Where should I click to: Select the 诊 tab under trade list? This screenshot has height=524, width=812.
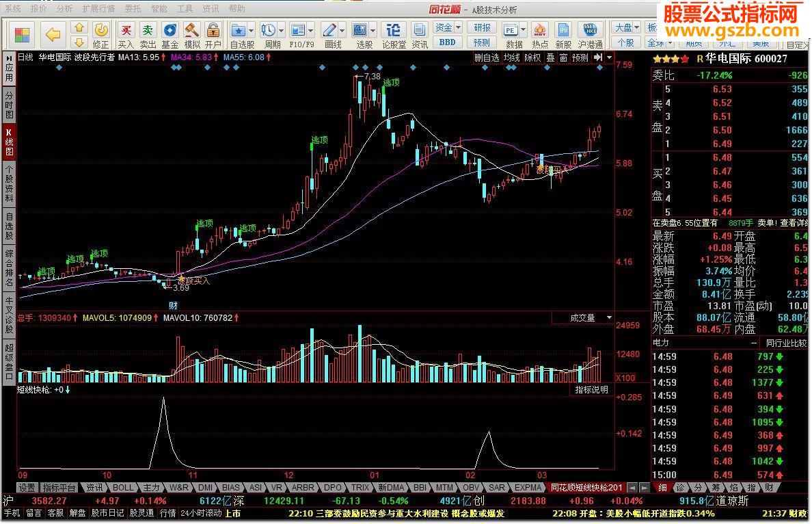point(680,488)
